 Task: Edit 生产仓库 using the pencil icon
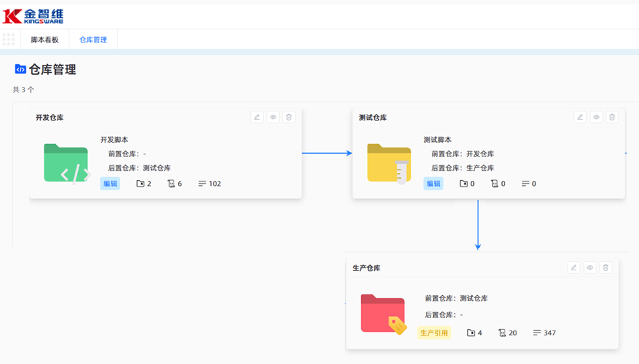(x=574, y=268)
